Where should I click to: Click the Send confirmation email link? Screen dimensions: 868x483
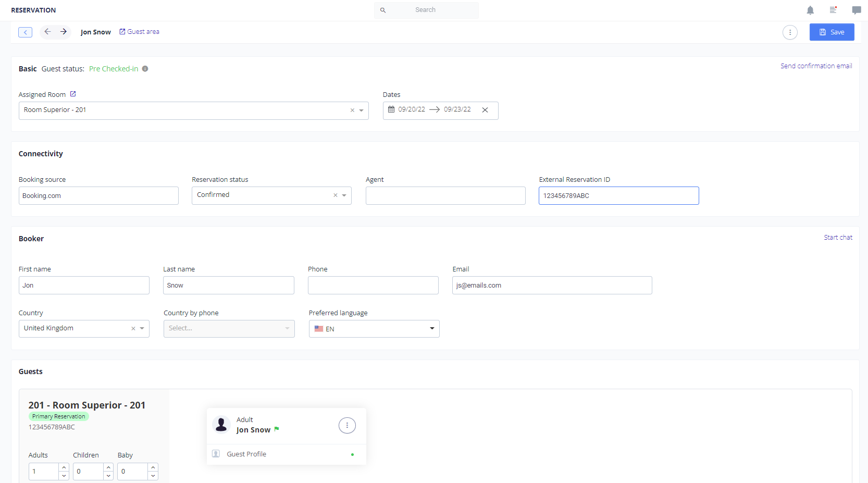coord(816,66)
